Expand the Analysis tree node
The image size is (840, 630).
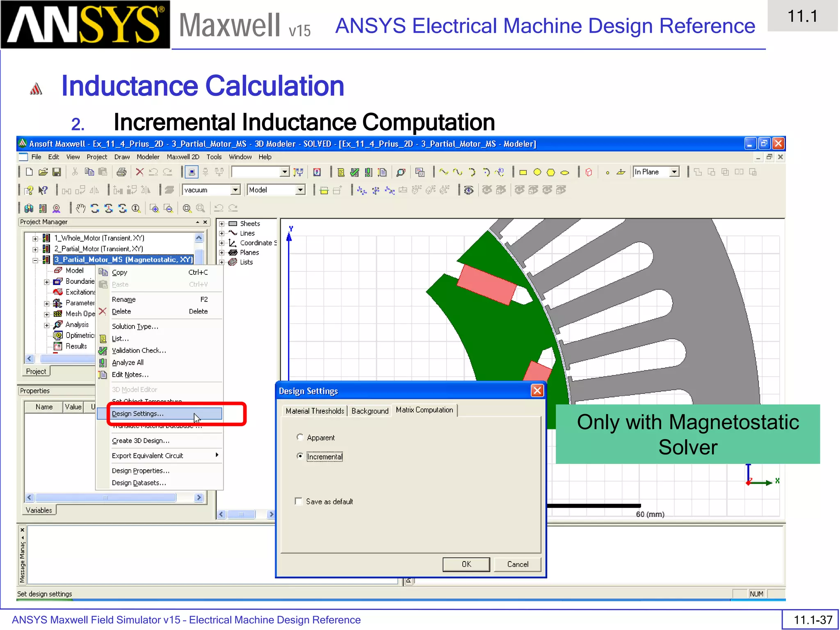coord(47,325)
